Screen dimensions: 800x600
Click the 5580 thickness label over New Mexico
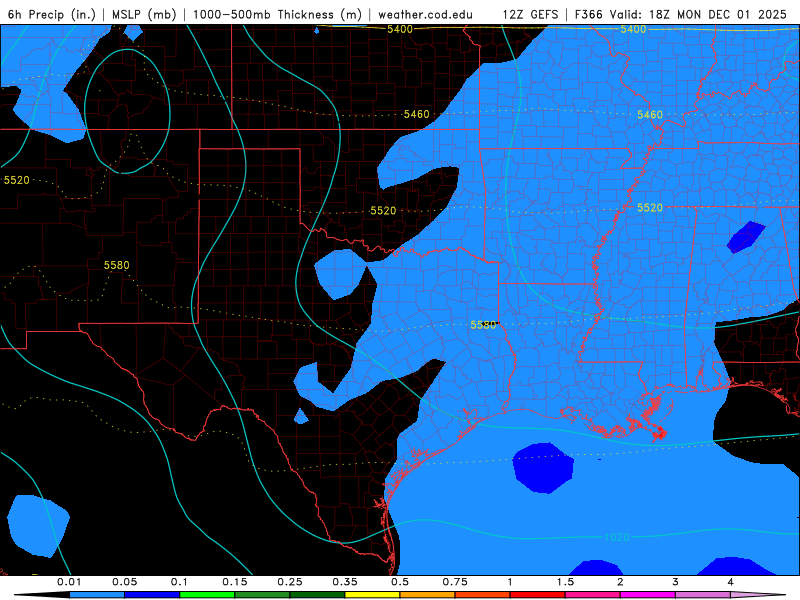tap(116, 265)
